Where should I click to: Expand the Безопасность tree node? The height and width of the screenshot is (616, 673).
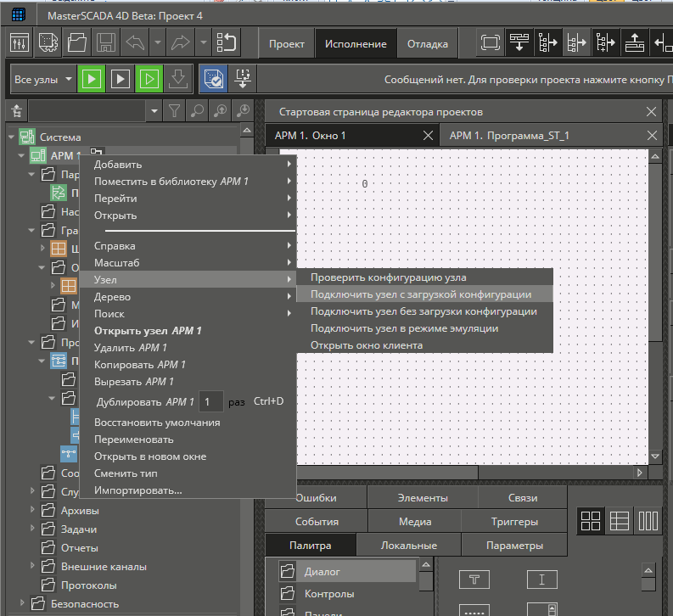[x=22, y=603]
